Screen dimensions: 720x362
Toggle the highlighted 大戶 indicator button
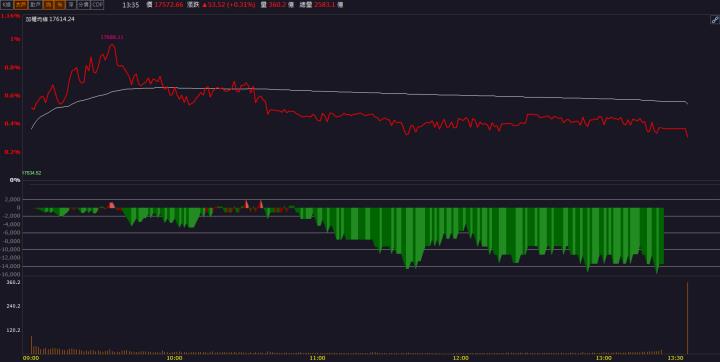(x=21, y=5)
